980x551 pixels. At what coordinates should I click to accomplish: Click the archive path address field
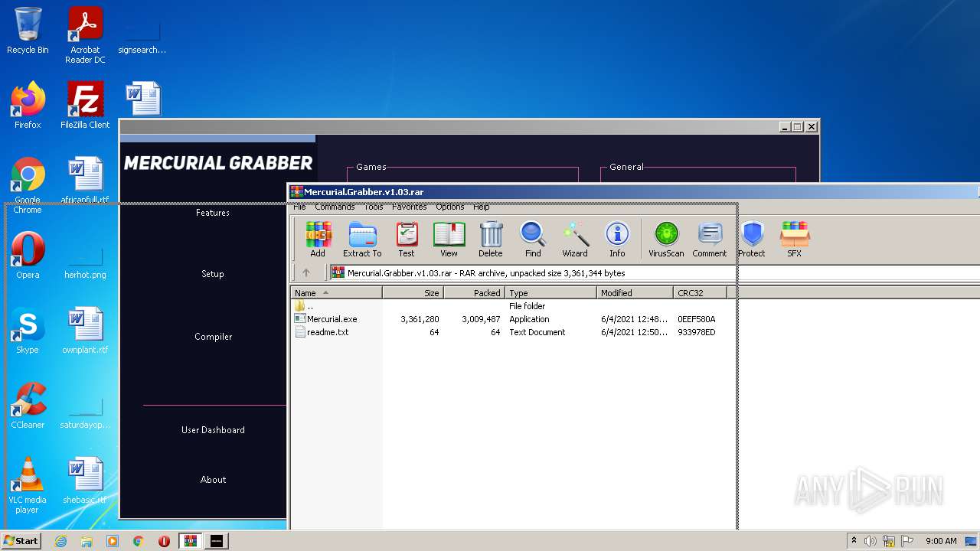pyautogui.click(x=655, y=272)
